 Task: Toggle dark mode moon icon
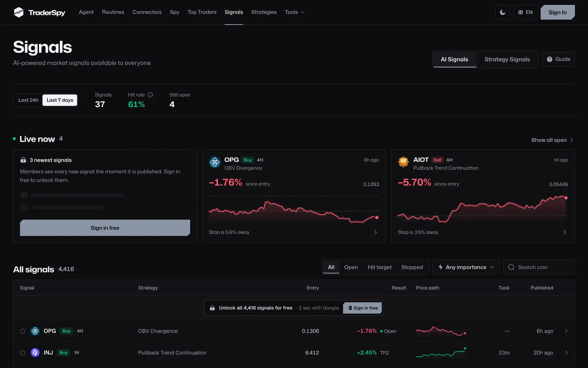pos(502,12)
